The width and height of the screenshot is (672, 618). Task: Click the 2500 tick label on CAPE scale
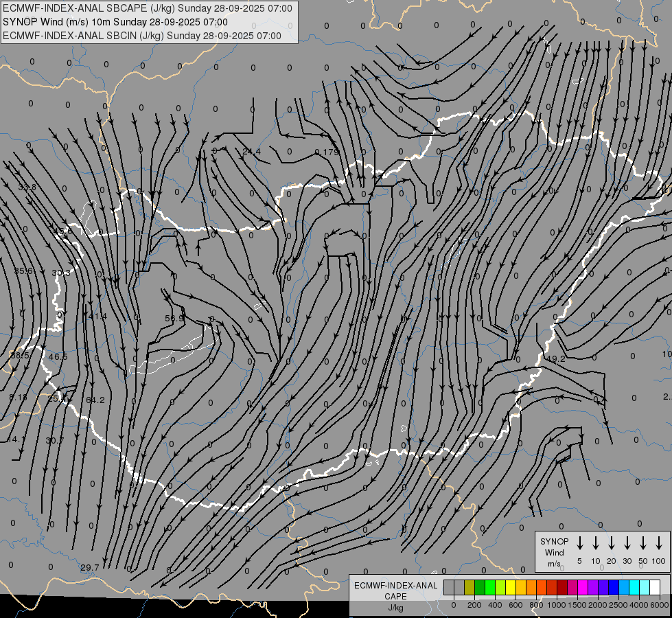[x=618, y=605]
